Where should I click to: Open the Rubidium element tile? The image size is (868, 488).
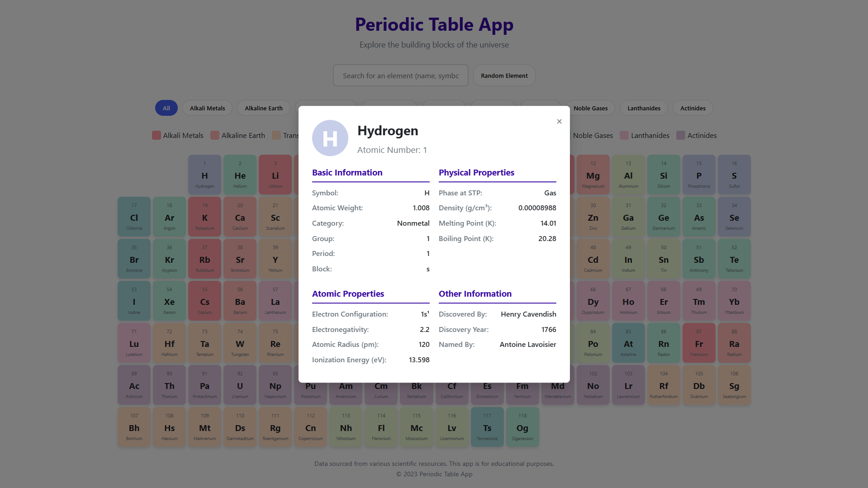pyautogui.click(x=205, y=259)
